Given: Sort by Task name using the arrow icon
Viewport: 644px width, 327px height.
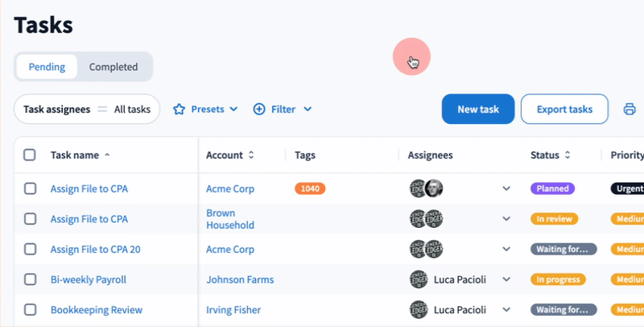Looking at the screenshot, I should pos(108,155).
